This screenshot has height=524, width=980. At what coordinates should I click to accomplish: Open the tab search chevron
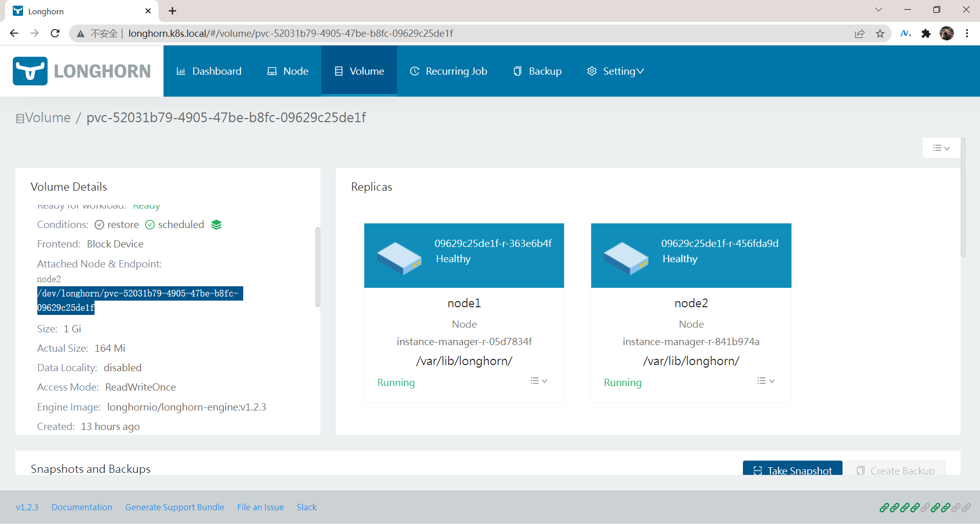pos(878,10)
